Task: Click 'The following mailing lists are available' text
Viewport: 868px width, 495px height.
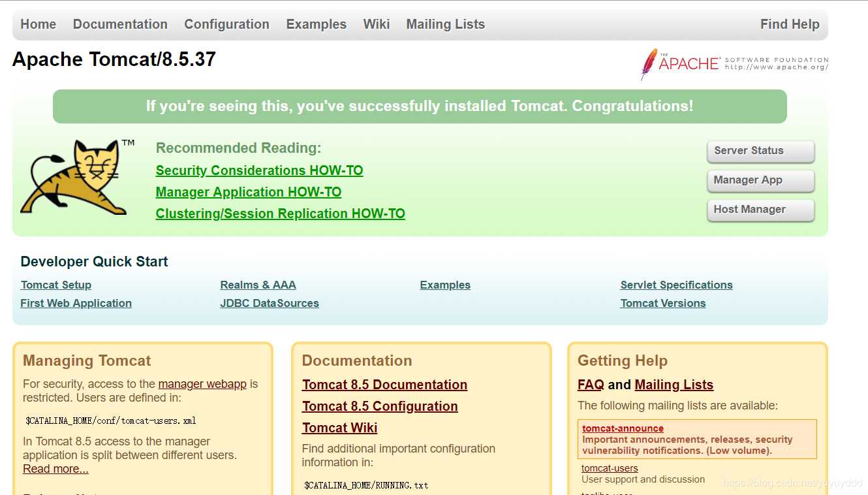Action: pos(677,406)
